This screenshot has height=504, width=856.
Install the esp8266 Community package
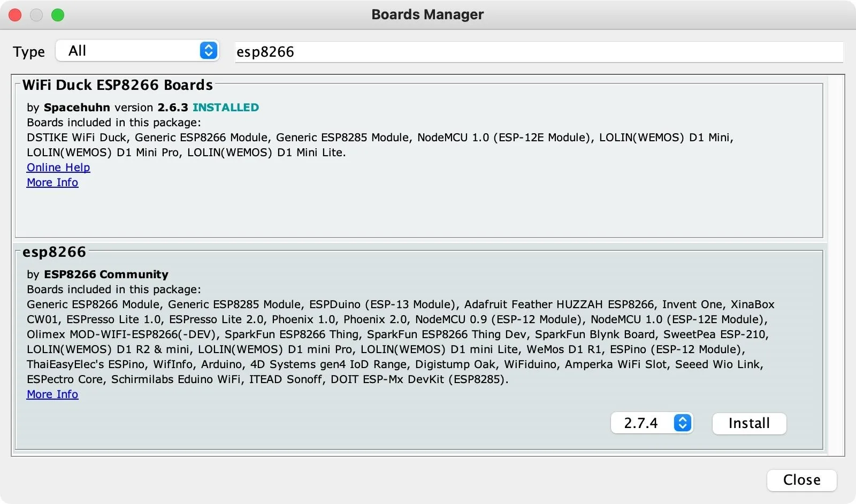pyautogui.click(x=749, y=423)
